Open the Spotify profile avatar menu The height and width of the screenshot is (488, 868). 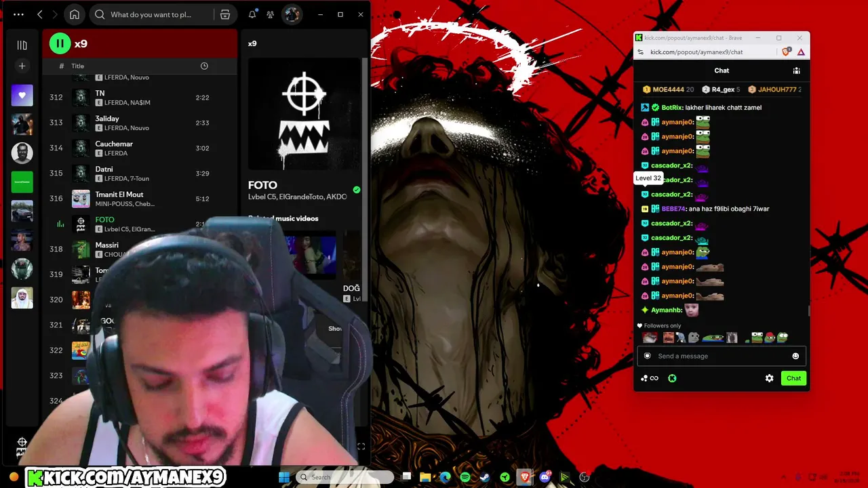292,14
